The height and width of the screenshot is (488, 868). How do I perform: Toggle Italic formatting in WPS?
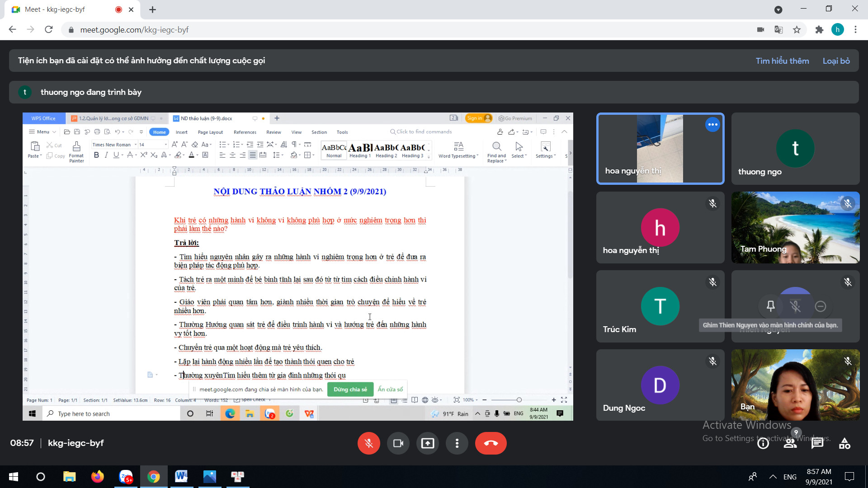pos(106,155)
